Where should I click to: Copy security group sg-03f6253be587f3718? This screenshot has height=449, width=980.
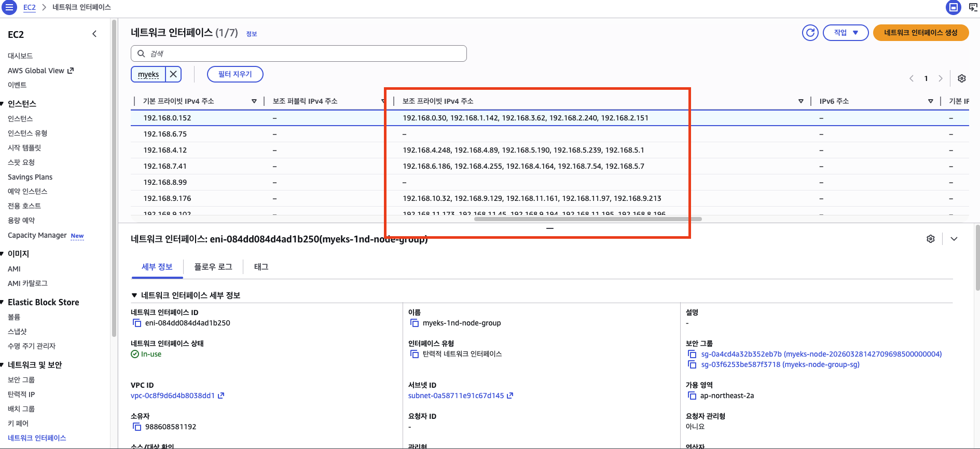pos(692,364)
